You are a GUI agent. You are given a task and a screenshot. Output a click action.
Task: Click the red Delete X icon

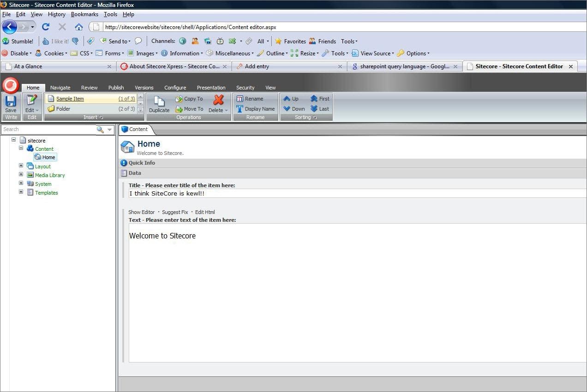coord(218,100)
